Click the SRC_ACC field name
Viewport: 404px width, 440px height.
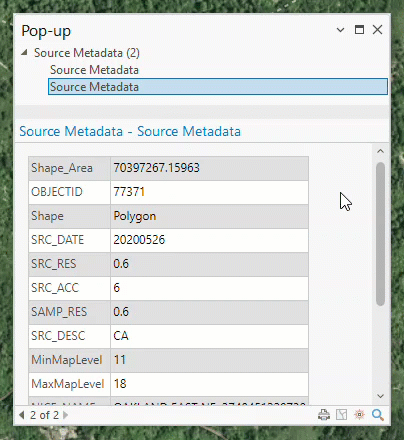(x=55, y=288)
